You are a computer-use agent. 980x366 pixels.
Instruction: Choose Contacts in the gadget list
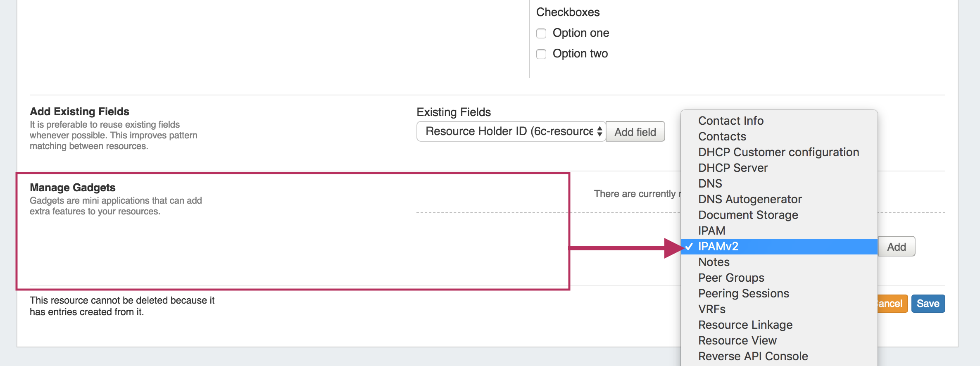pos(722,136)
